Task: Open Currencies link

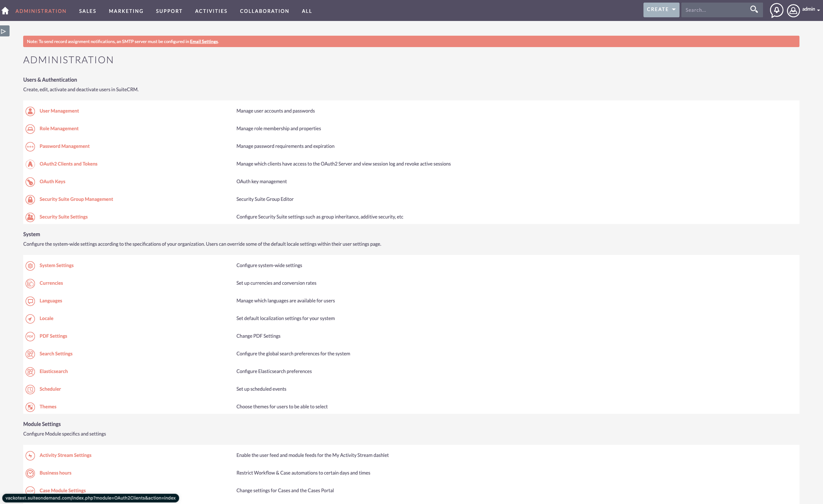Action: [x=51, y=283]
